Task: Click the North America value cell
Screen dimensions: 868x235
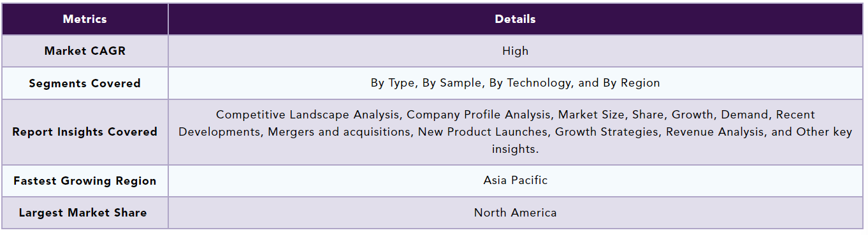Action: [515, 213]
